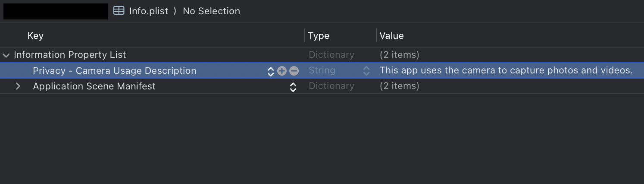Click the Info.plist table icon in breadcrumb
Screen dimensions: 644x184
pos(119,11)
